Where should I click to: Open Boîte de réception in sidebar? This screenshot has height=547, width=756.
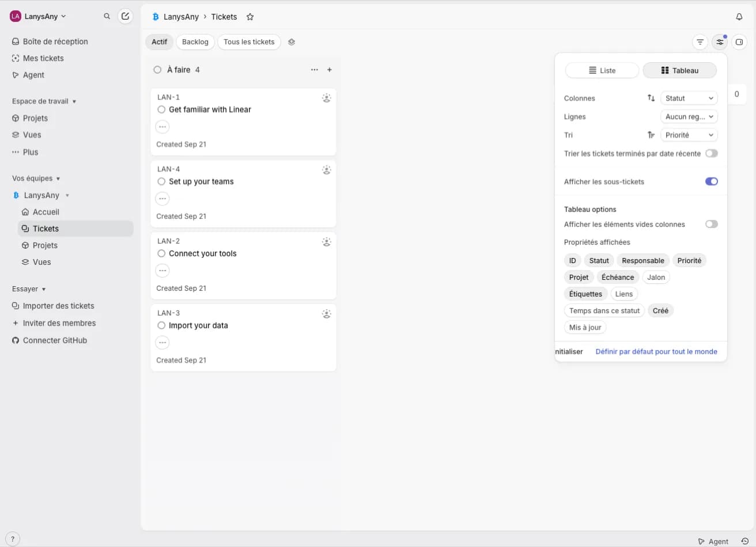[55, 41]
